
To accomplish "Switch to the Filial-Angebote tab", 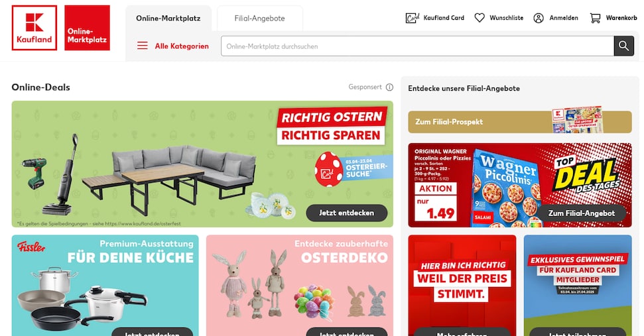I will coord(259,19).
